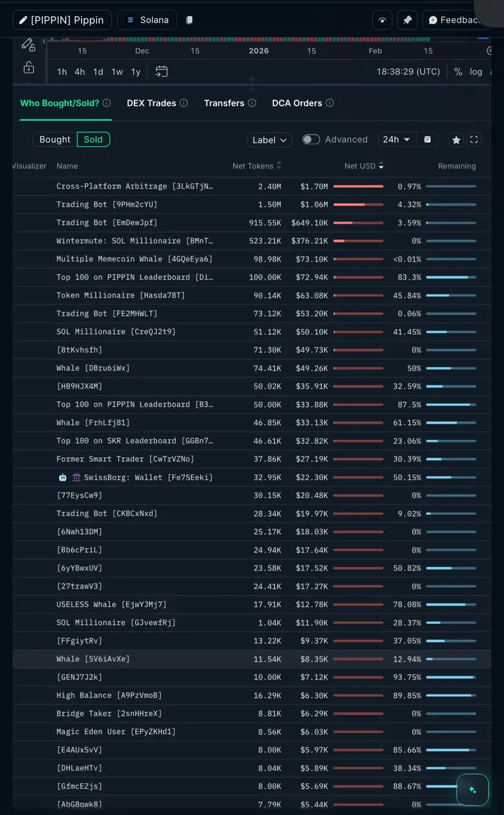Open Token Millionaire [Hasda78T] wallet
The width and height of the screenshot is (504, 815).
121,295
